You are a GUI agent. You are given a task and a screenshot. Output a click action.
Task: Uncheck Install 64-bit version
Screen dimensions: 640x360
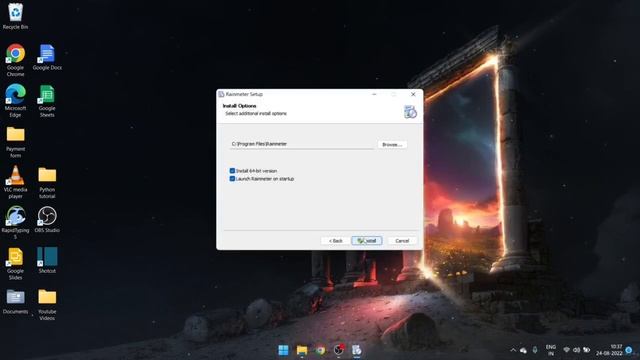(232, 171)
